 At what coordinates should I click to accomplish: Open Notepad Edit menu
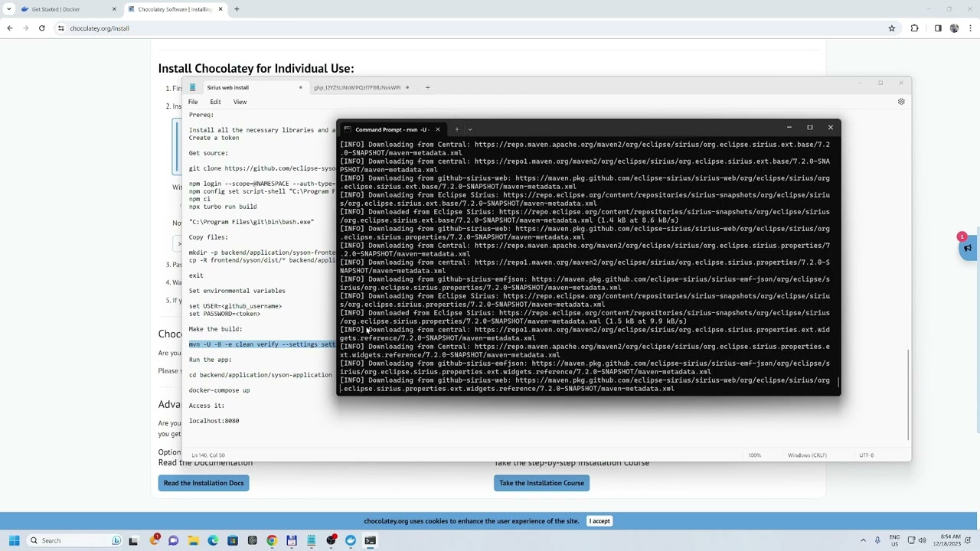pyautogui.click(x=215, y=102)
